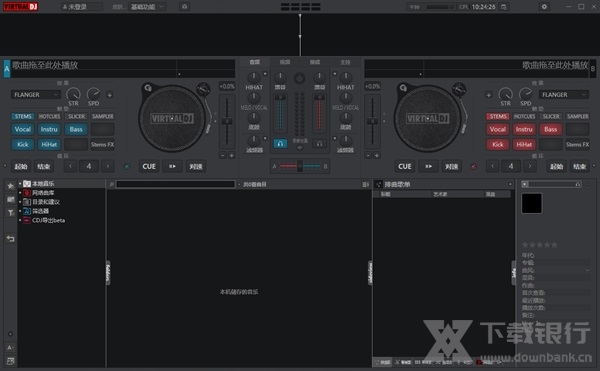This screenshot has height=371, width=600.
Task: Expand the 筛选器 tree item
Action: tap(20, 211)
